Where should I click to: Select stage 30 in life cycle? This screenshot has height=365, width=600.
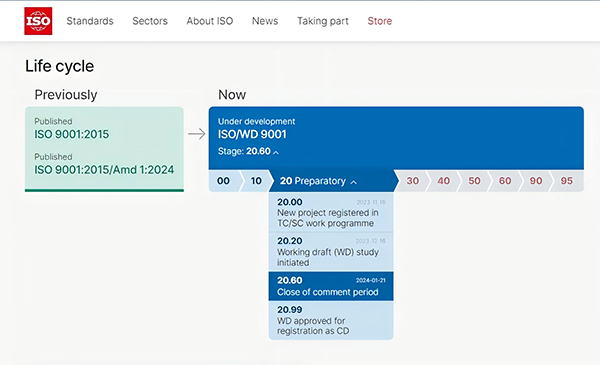point(412,181)
